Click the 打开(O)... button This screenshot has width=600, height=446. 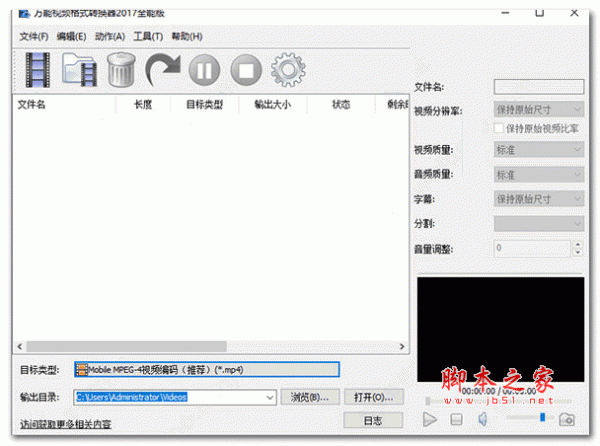click(374, 397)
